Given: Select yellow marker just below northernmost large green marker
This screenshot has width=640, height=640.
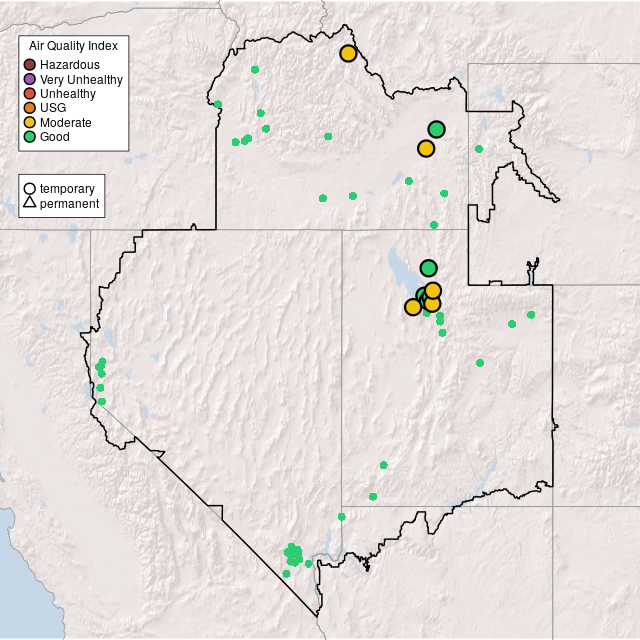Looking at the screenshot, I should point(426,149).
